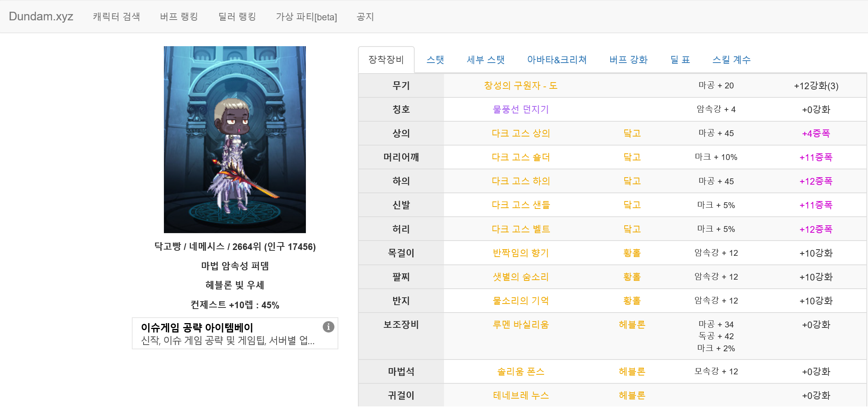Image resolution: width=868 pixels, height=408 pixels.
Task: Click +4증폭 on the 상의 row
Action: [816, 133]
